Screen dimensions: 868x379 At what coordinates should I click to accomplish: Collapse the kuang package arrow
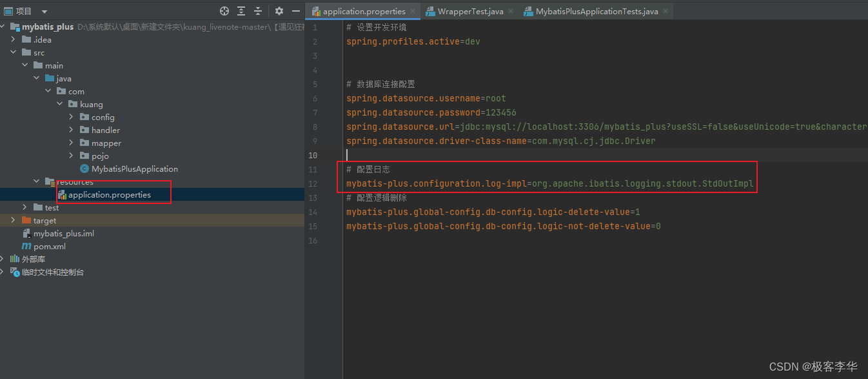60,104
